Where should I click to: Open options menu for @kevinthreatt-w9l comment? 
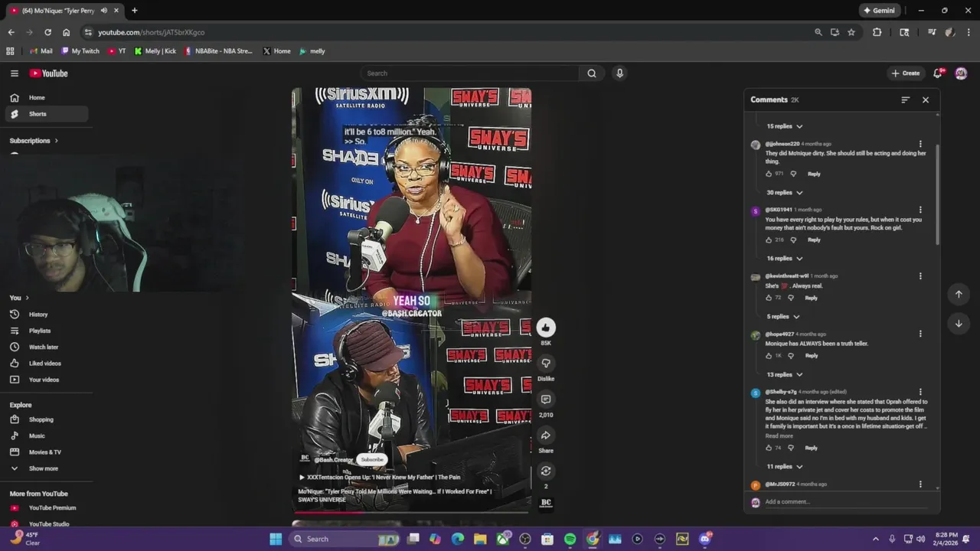pyautogui.click(x=920, y=276)
